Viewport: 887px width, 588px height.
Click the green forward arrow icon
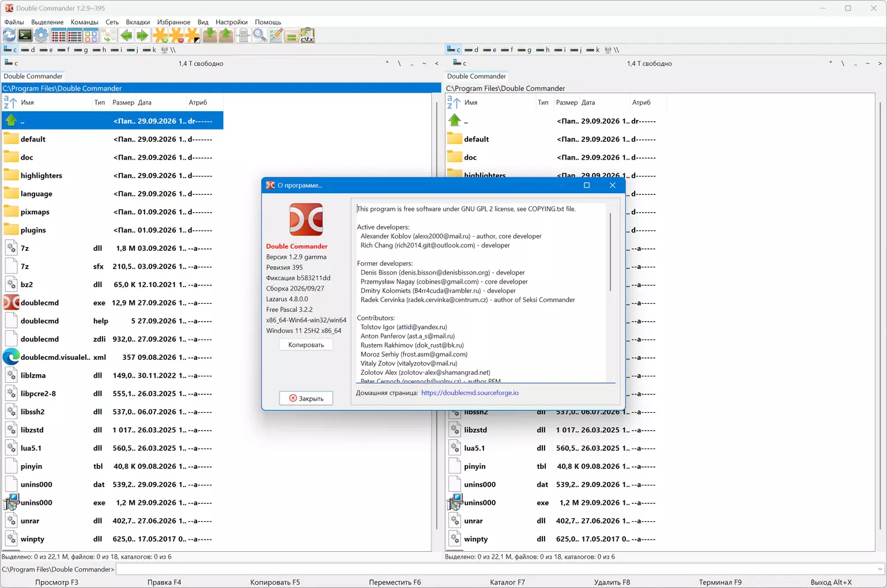[x=142, y=36]
